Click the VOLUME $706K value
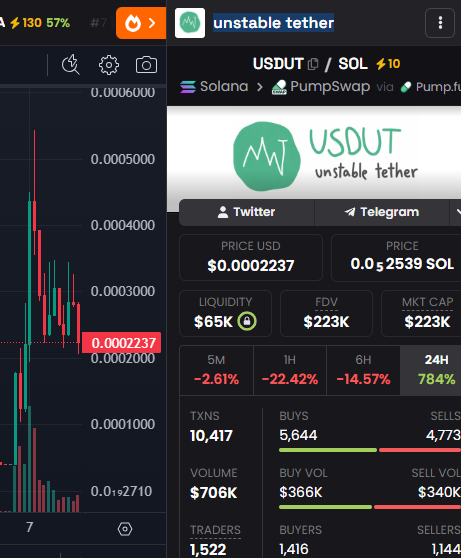Viewport: 461px width, 558px height. (x=213, y=493)
